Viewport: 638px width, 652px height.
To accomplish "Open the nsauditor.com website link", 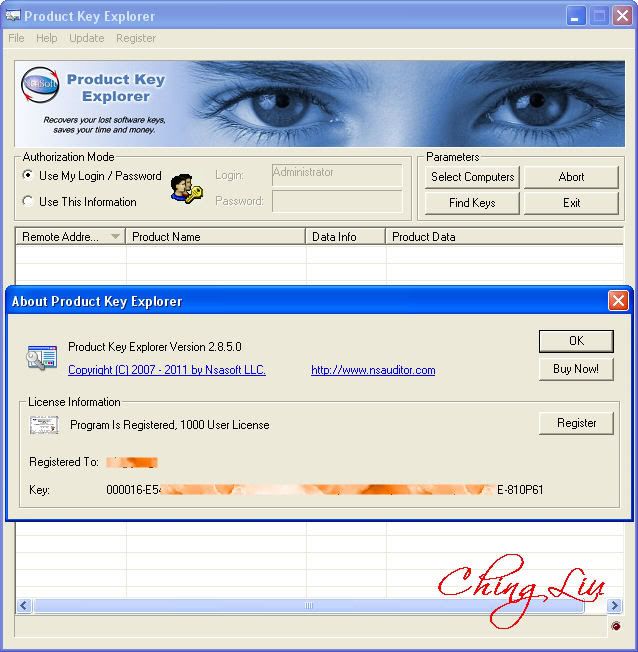I will pyautogui.click(x=373, y=370).
